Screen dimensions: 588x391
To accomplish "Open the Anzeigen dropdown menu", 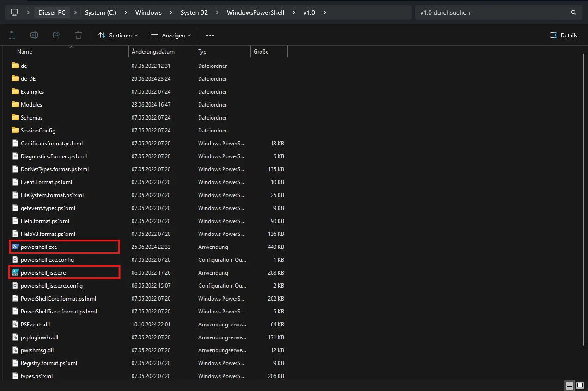I will [x=171, y=35].
